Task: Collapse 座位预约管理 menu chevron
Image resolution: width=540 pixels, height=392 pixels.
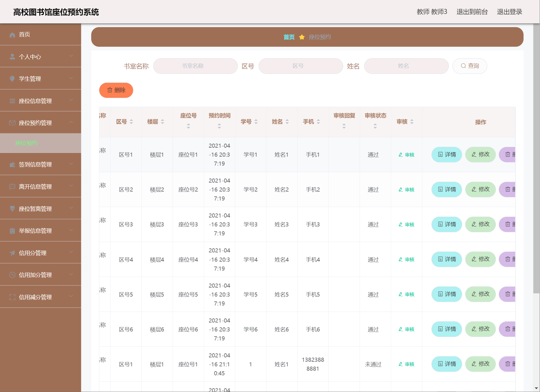Action: pyautogui.click(x=71, y=122)
